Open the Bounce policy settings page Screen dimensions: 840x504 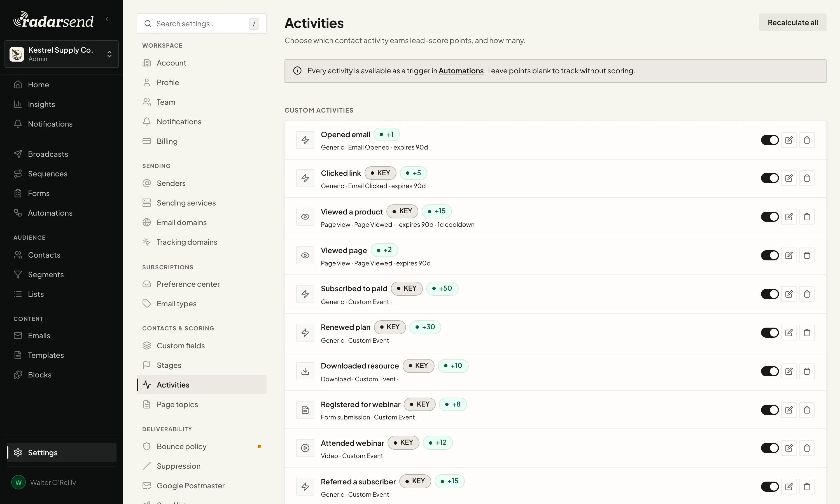point(201,447)
